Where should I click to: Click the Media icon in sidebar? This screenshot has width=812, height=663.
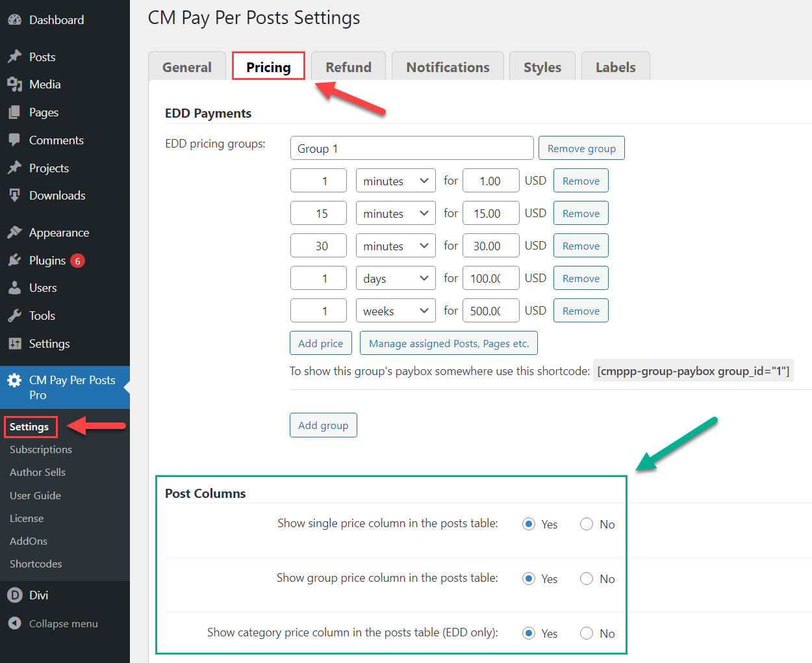click(x=14, y=84)
